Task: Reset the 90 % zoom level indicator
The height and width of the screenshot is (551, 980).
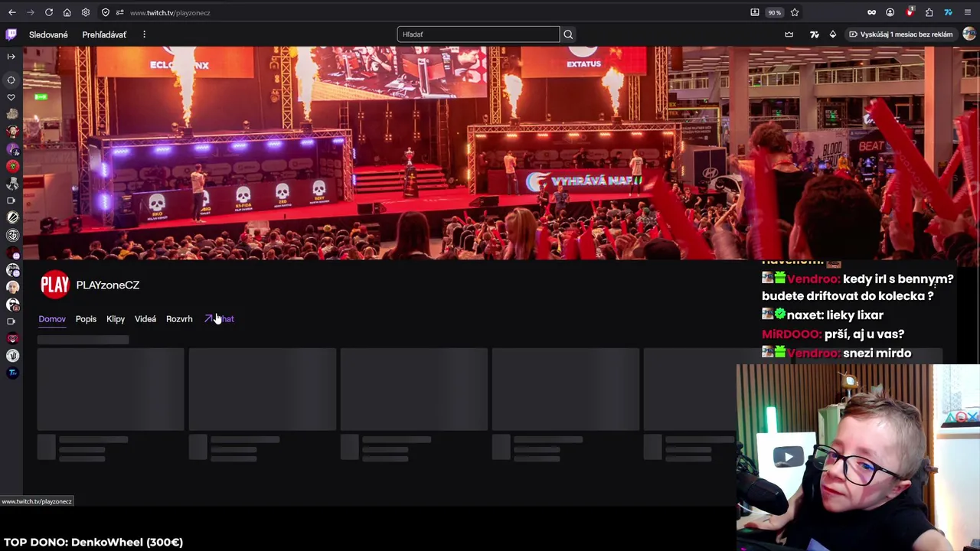Action: (775, 12)
